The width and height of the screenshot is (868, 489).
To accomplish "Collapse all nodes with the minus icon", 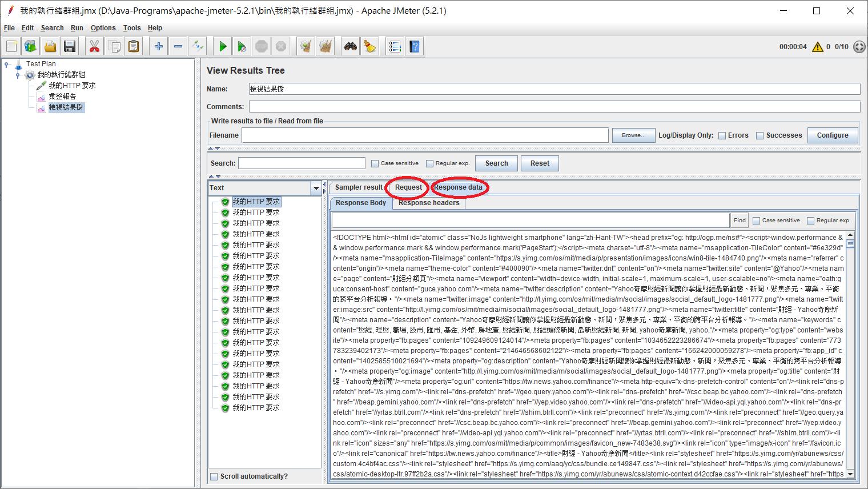I will pos(178,46).
